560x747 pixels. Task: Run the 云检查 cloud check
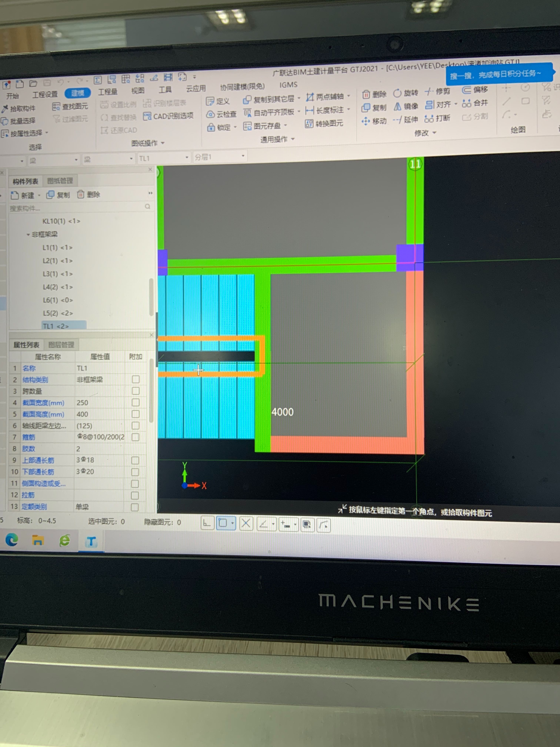pos(221,114)
